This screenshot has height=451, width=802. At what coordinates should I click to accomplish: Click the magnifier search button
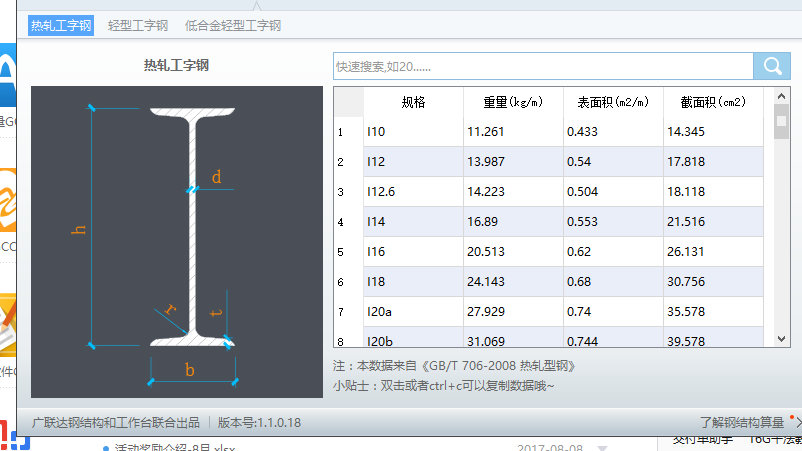click(x=772, y=66)
